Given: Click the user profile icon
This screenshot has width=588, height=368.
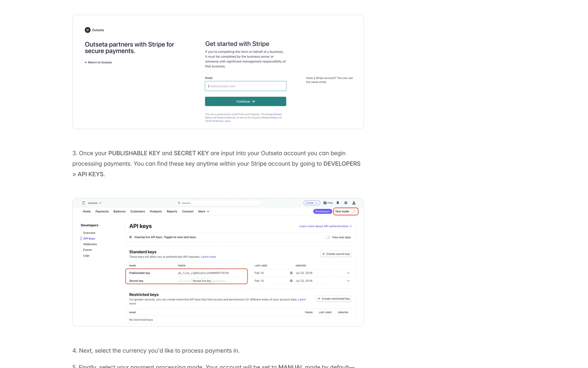Looking at the screenshot, I should (354, 203).
